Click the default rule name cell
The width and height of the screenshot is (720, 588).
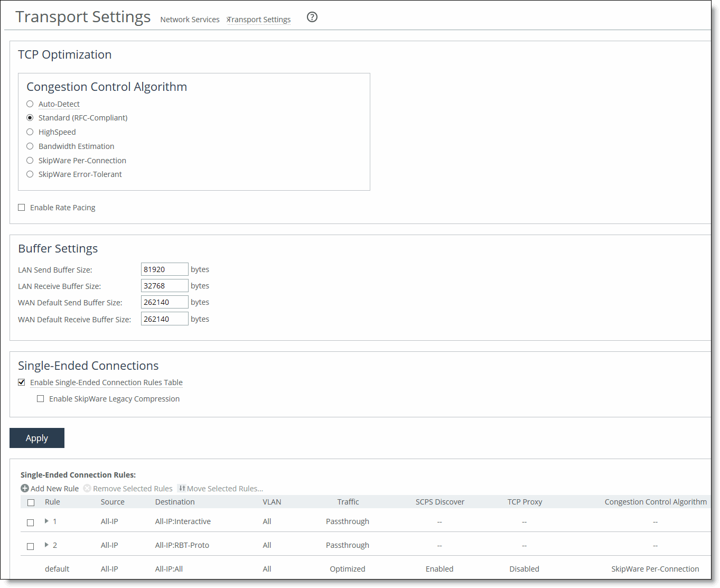tap(57, 569)
